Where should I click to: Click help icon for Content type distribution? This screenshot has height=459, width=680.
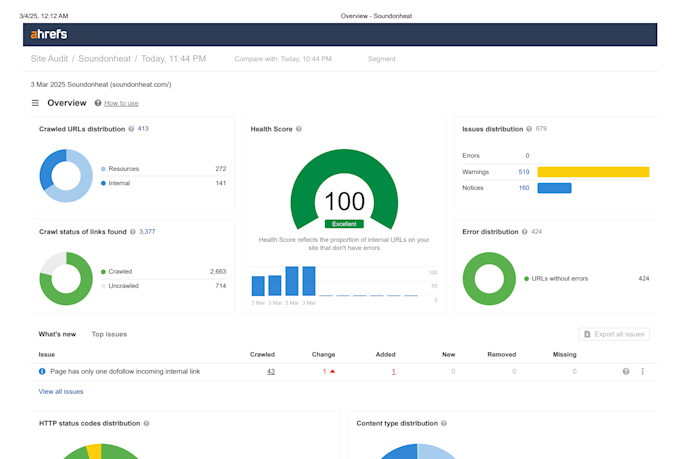(x=444, y=423)
